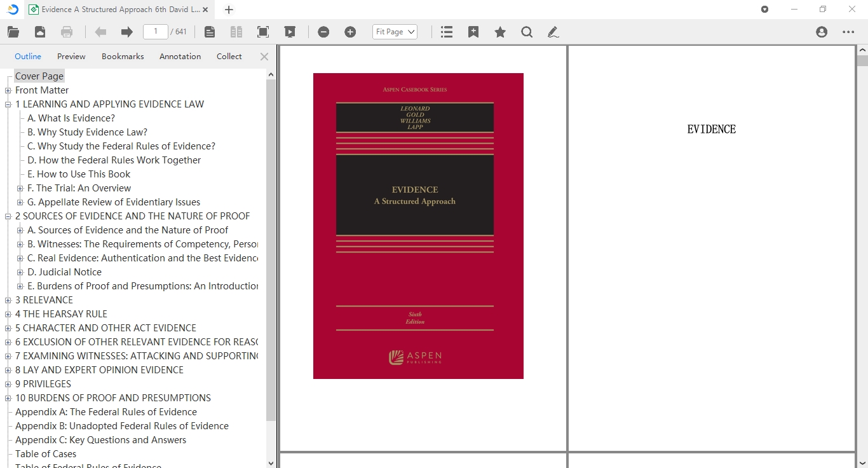
Task: Switch to single page view icon
Action: [x=210, y=32]
